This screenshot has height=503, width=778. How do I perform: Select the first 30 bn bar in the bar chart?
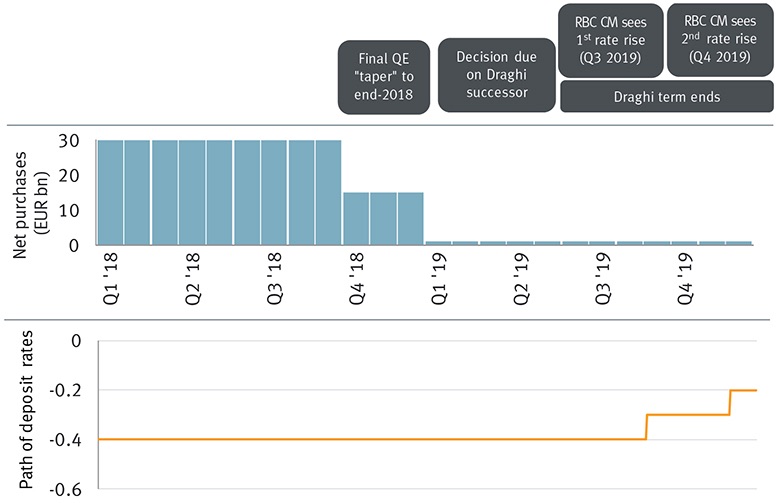(x=110, y=192)
